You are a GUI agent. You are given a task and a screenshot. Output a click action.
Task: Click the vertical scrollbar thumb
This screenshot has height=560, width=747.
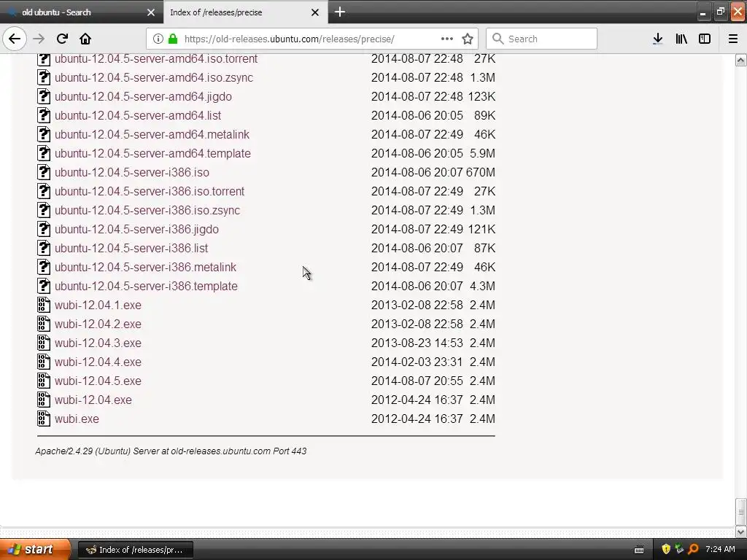click(741, 511)
